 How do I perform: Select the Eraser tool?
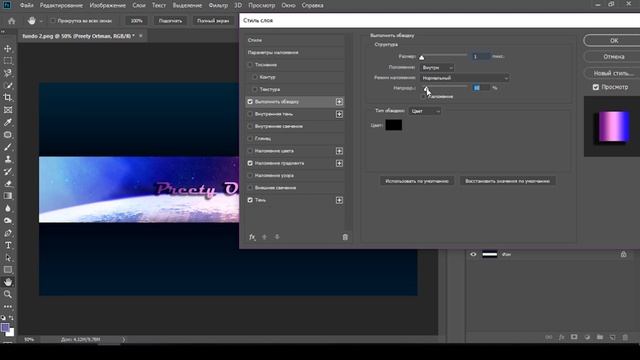tap(8, 184)
